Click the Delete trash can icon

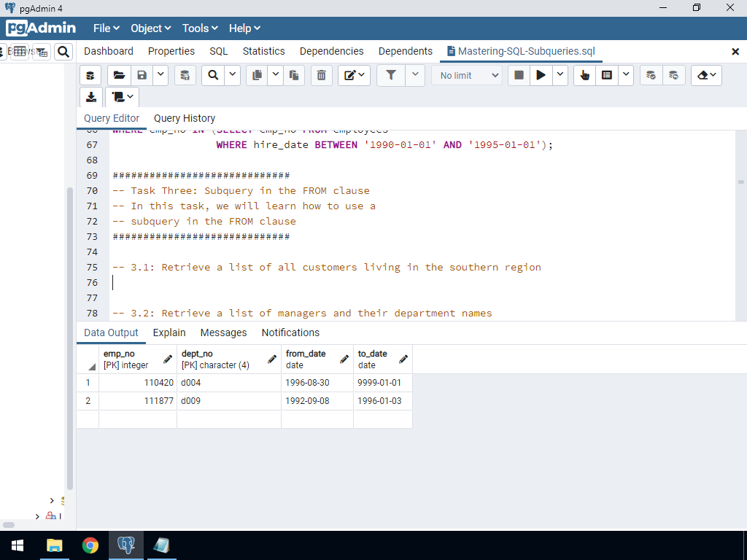[x=321, y=75]
